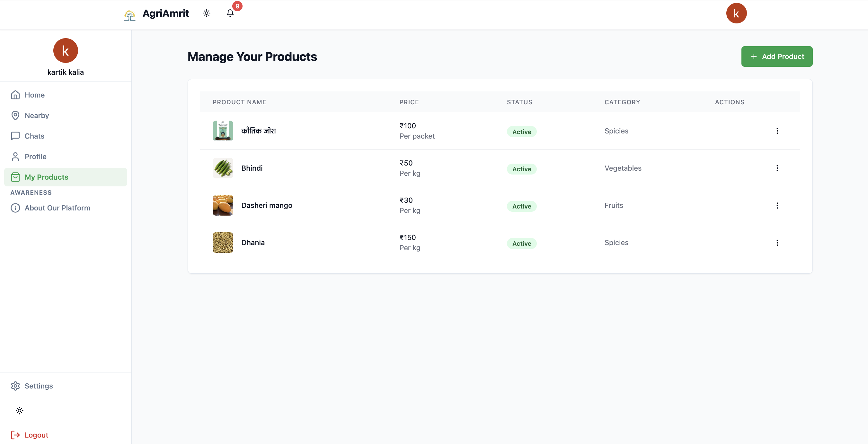The height and width of the screenshot is (444, 868).
Task: Click the AgriAmrit logo icon
Action: (129, 15)
